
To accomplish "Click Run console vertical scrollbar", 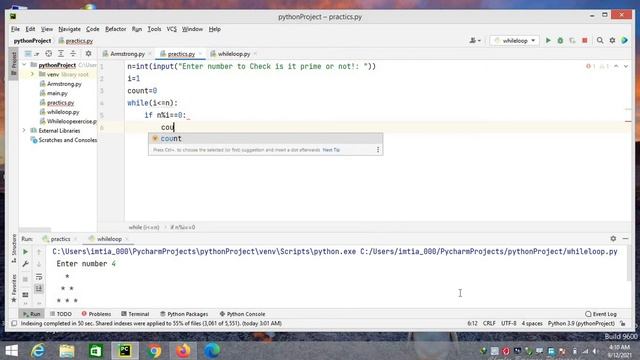I will (629, 264).
